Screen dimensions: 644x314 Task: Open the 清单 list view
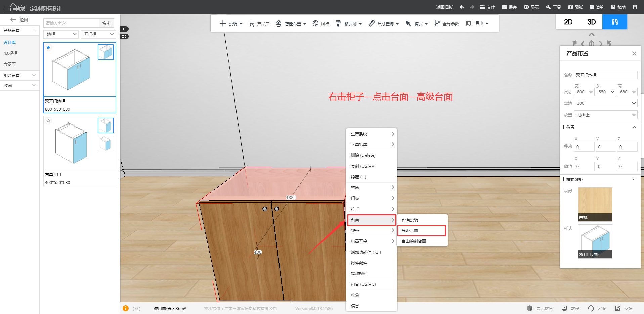point(596,7)
